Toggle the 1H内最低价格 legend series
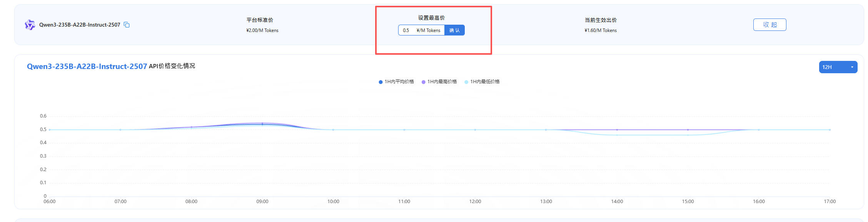The image size is (868, 222). (482, 82)
